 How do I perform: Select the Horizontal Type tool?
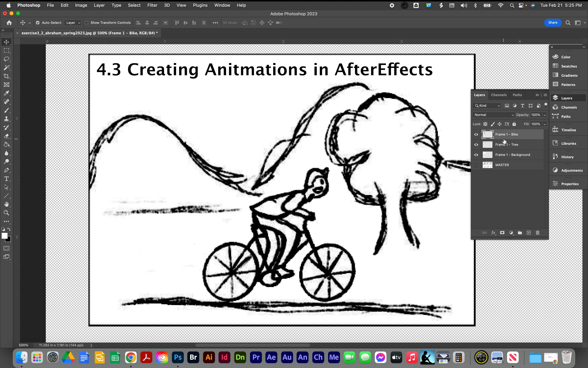coord(7,179)
